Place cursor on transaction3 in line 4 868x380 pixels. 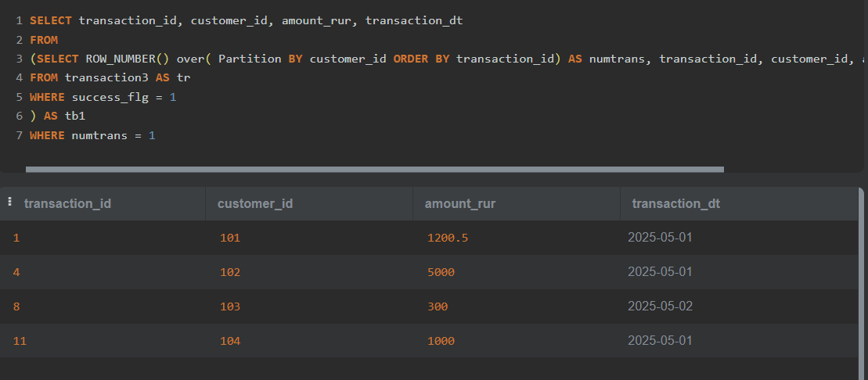[x=106, y=78]
